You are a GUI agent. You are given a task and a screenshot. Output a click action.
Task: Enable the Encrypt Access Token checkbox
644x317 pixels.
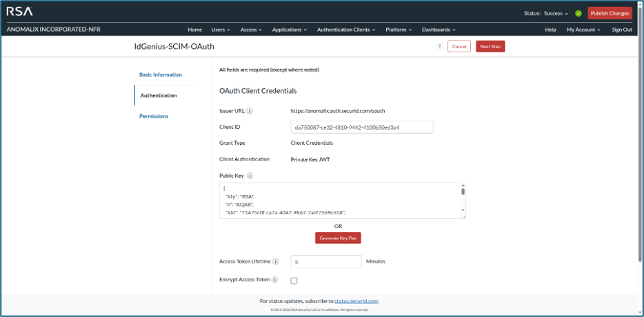click(294, 281)
